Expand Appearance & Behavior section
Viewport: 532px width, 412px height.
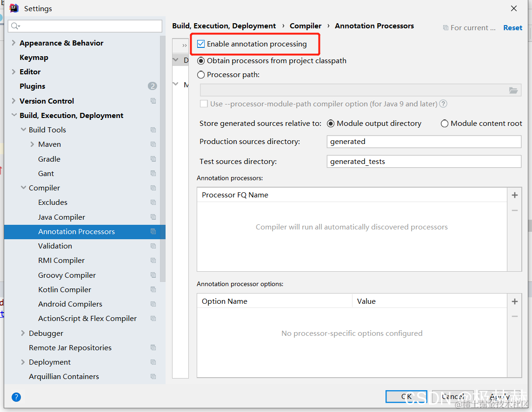pos(13,43)
